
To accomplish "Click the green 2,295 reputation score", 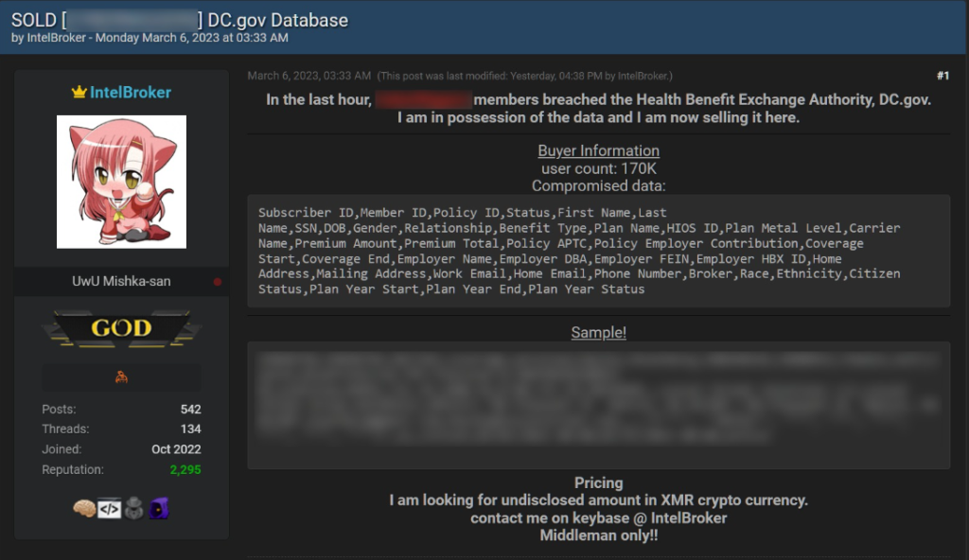I will pyautogui.click(x=185, y=469).
